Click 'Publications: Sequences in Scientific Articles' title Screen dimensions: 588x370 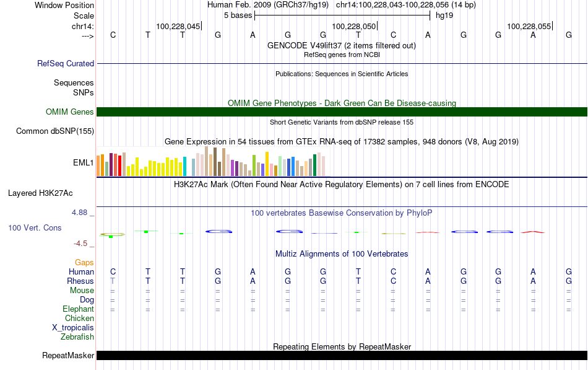(342, 74)
